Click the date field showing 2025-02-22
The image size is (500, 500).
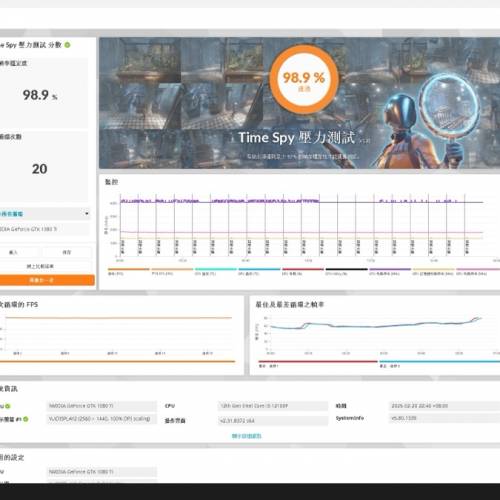(444, 406)
